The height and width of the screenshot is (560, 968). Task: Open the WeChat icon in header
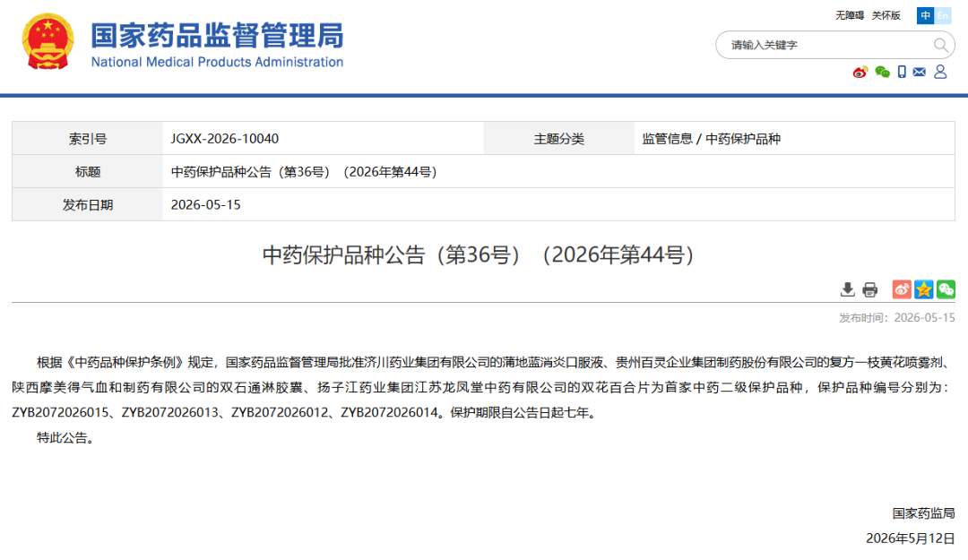point(882,73)
